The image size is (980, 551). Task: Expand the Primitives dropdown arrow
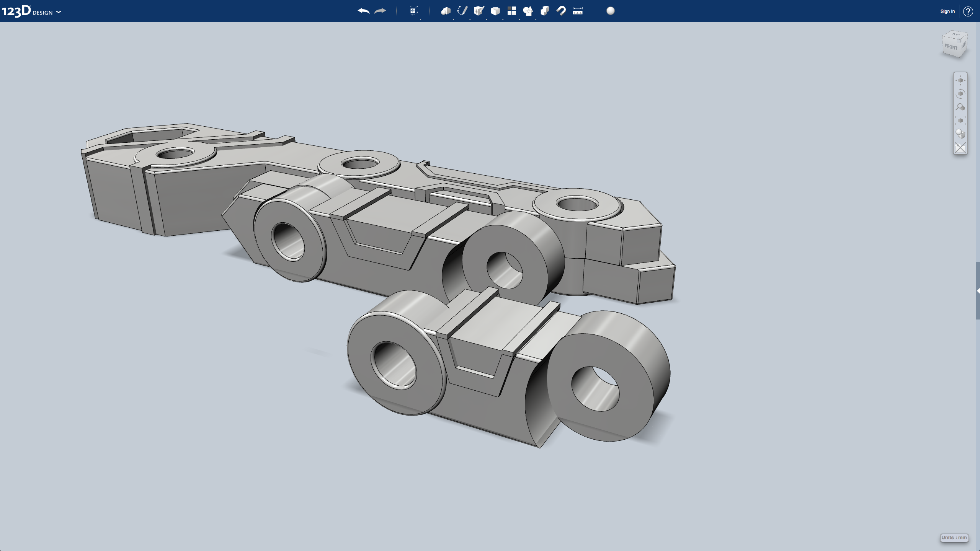(x=453, y=19)
